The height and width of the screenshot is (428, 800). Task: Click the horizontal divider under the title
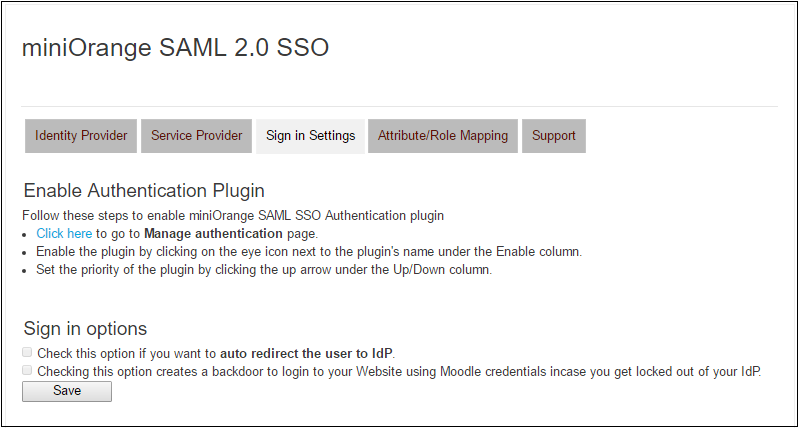pos(399,107)
